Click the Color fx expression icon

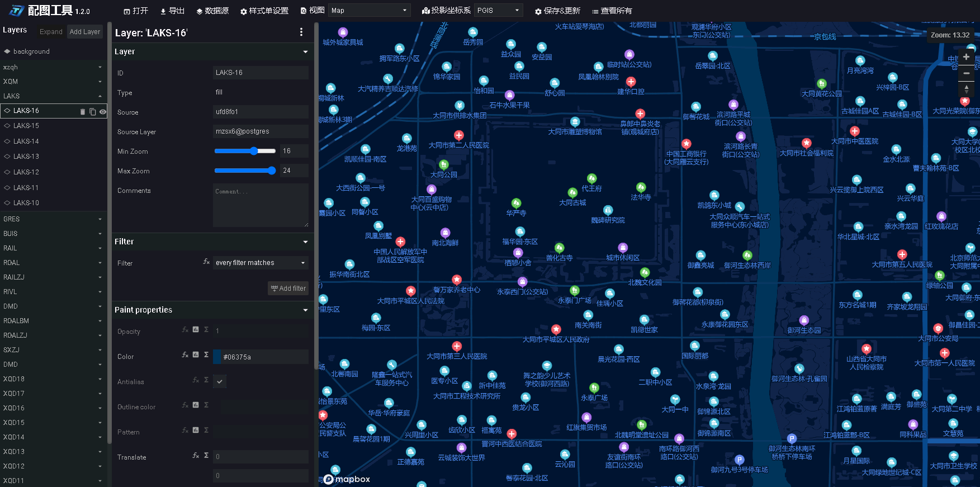(185, 354)
